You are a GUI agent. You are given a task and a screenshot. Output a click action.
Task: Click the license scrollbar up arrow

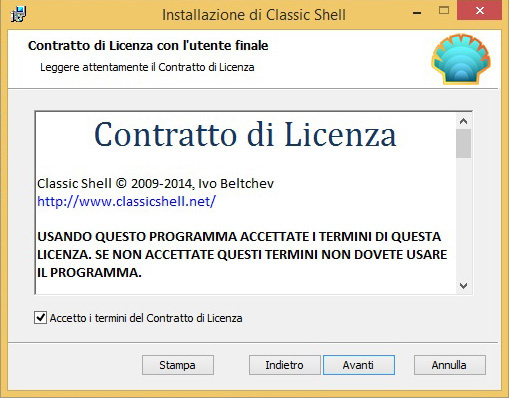click(x=463, y=121)
